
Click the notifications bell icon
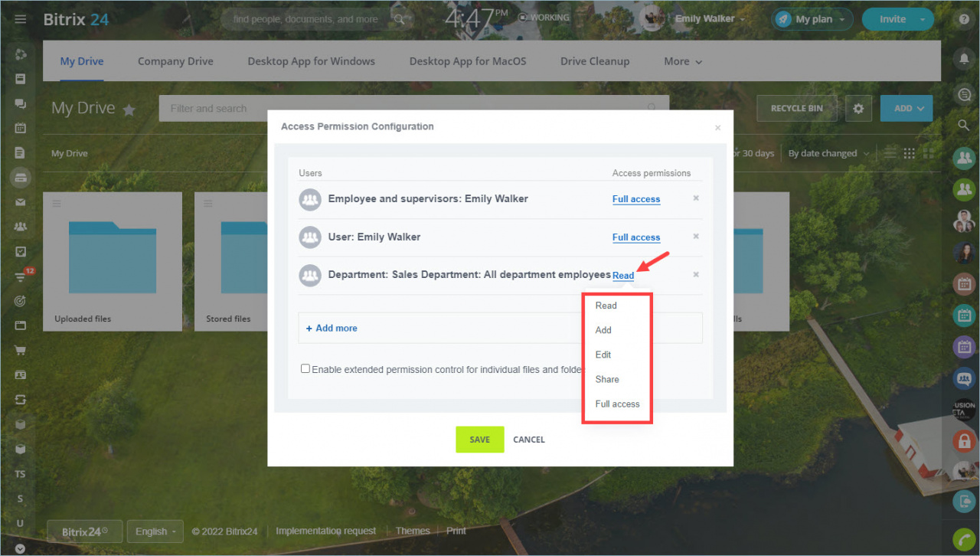coord(965,58)
